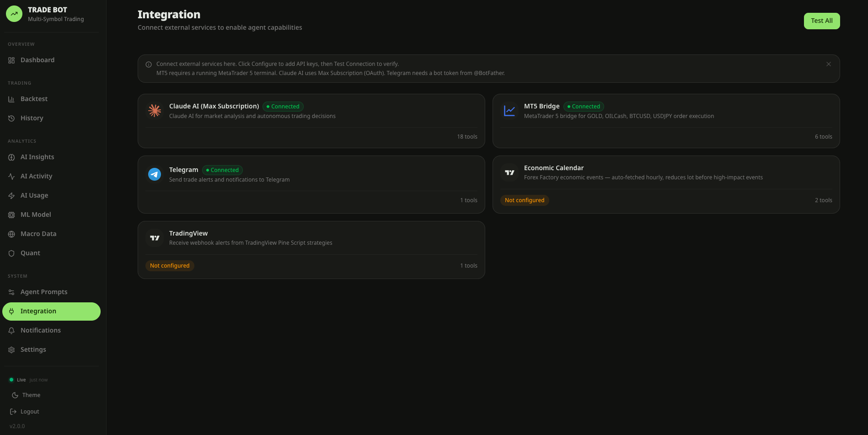This screenshot has height=435, width=868.
Task: Click Economic Calendar Not configured badge
Action: [x=525, y=200]
